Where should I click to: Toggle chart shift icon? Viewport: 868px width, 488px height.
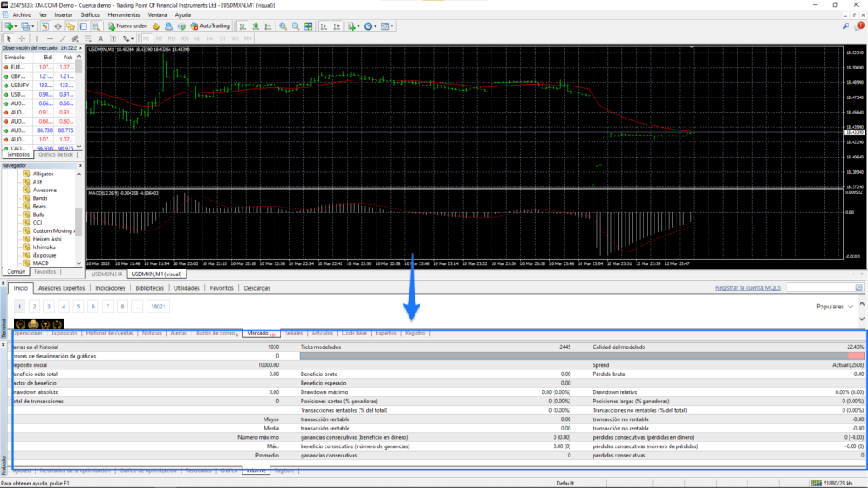(337, 26)
